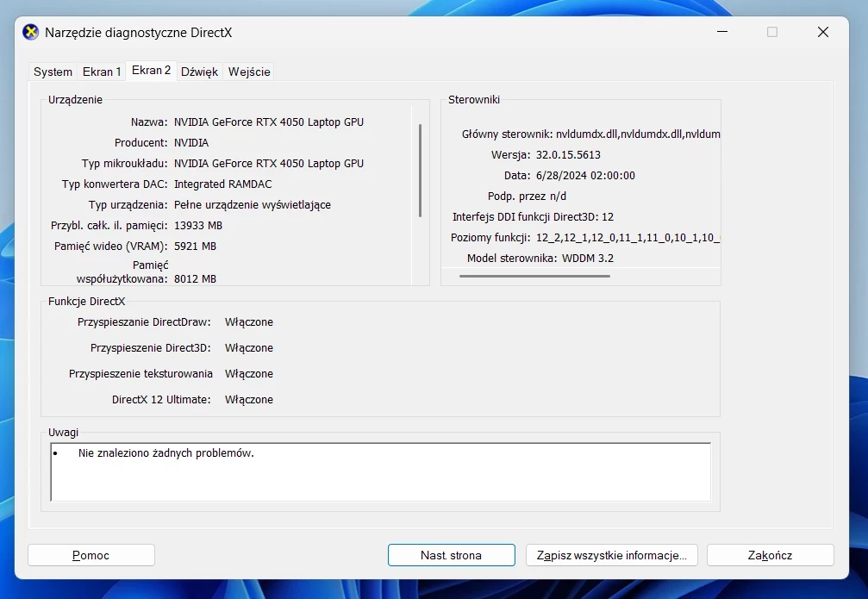Screen dimensions: 868x599
Task: Click the VRAM value 5921 MB
Action: coord(195,246)
